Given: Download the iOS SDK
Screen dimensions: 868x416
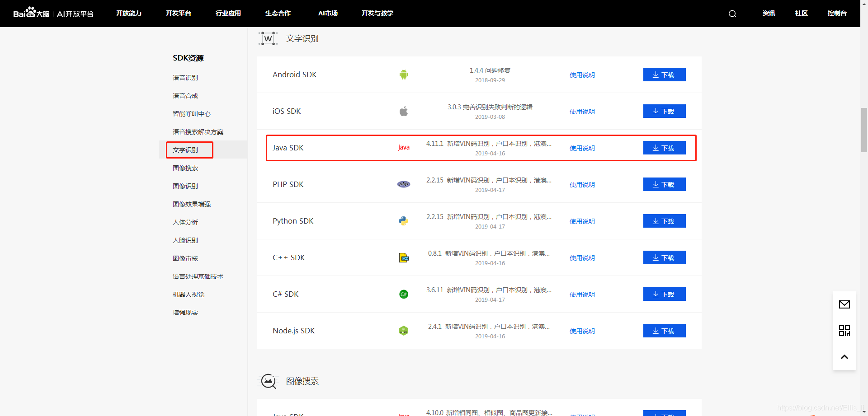Looking at the screenshot, I should click(x=664, y=111).
